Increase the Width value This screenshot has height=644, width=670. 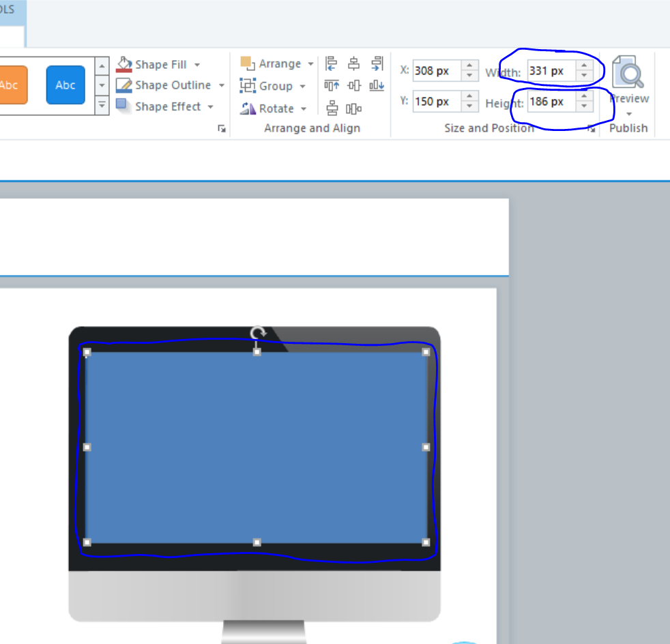[584, 65]
